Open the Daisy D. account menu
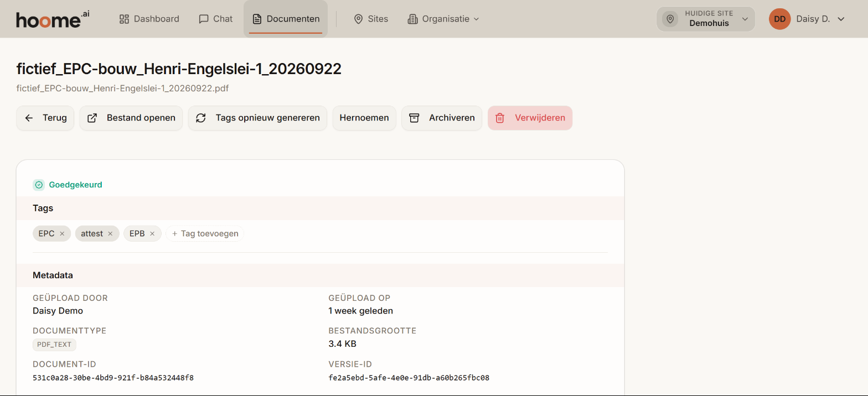868x396 pixels. tap(807, 19)
